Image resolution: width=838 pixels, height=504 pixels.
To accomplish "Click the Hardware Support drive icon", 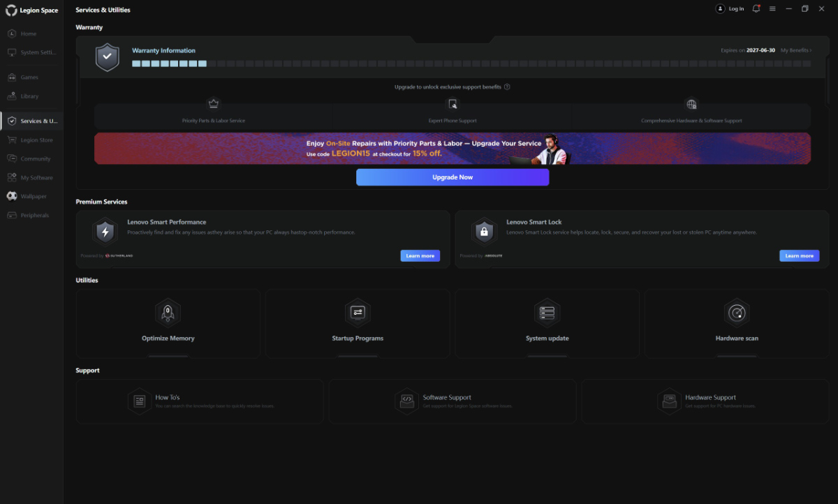I will (669, 401).
